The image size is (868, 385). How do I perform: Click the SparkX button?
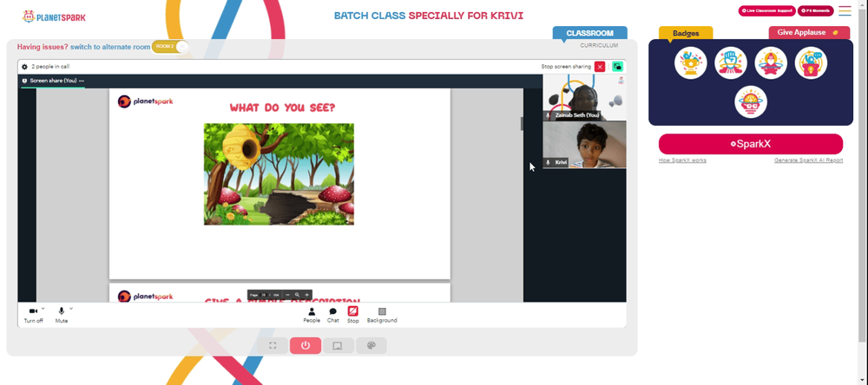click(x=751, y=144)
